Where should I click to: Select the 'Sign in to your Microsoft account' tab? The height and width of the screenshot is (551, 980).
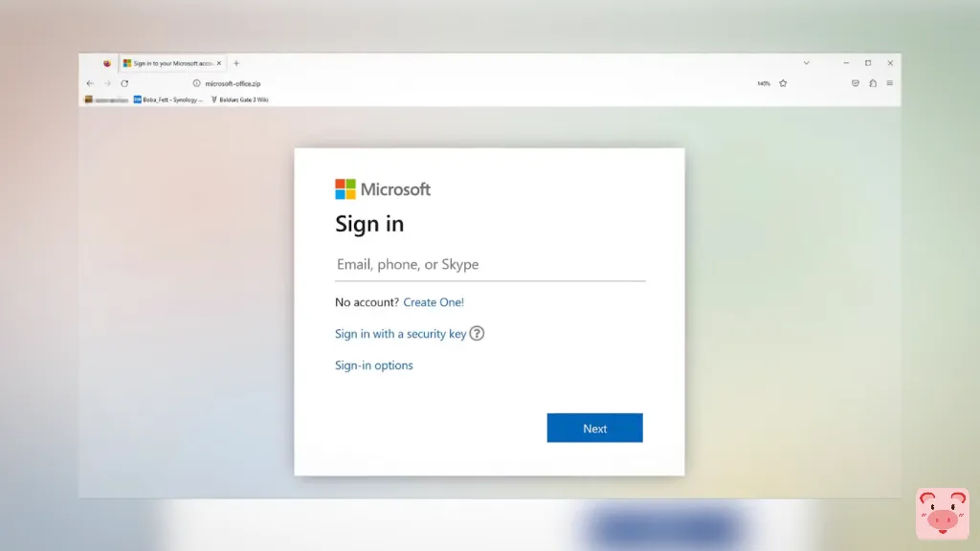(172, 63)
